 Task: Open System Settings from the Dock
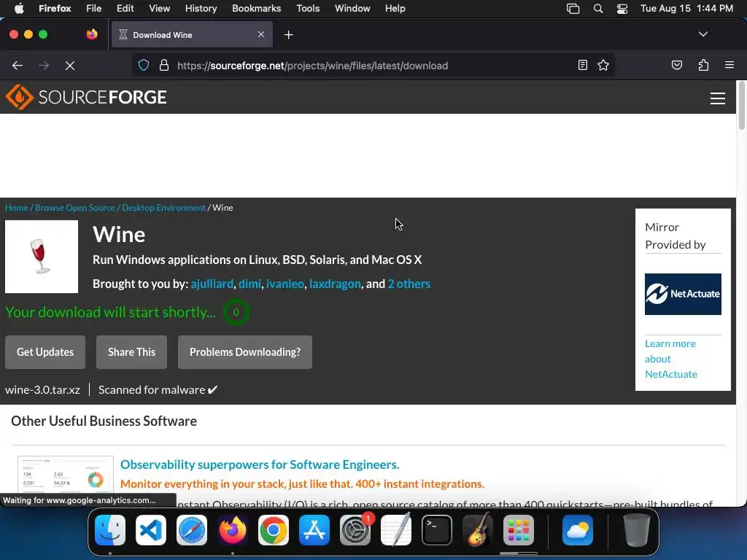click(x=355, y=530)
